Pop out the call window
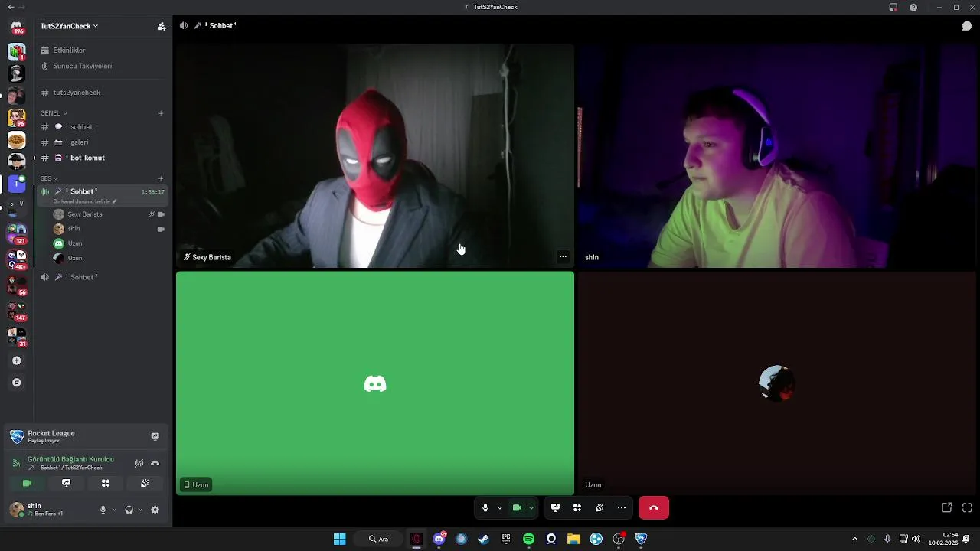The height and width of the screenshot is (551, 980). pyautogui.click(x=947, y=507)
